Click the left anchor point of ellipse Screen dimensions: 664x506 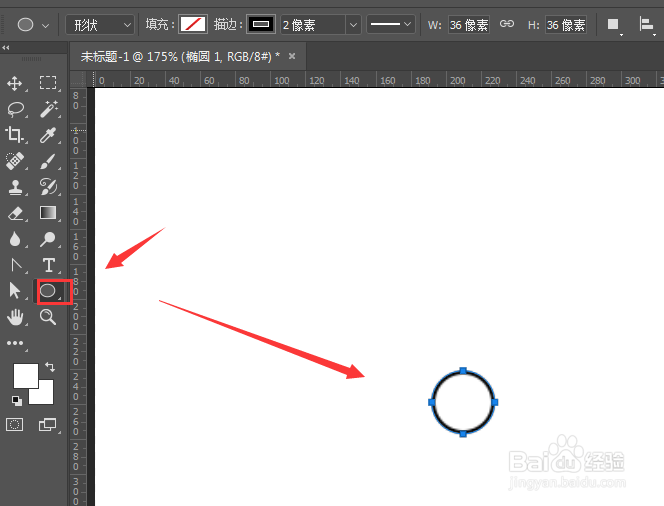point(432,402)
